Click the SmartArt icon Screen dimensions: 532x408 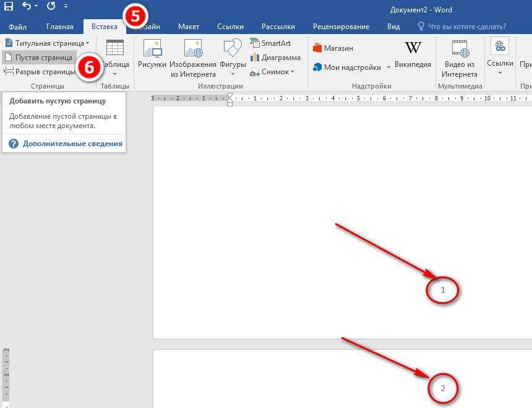coord(254,43)
